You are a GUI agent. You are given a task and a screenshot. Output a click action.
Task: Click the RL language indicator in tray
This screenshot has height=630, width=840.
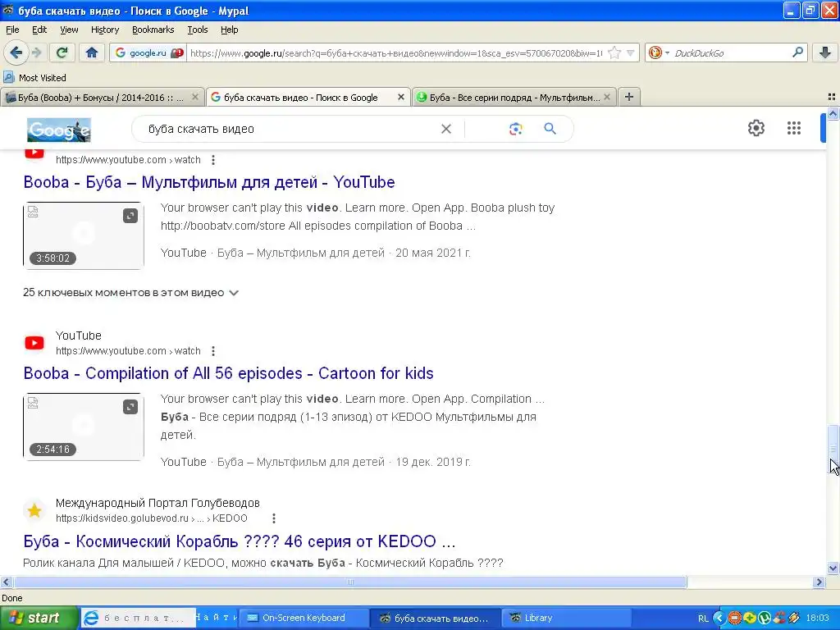(702, 619)
